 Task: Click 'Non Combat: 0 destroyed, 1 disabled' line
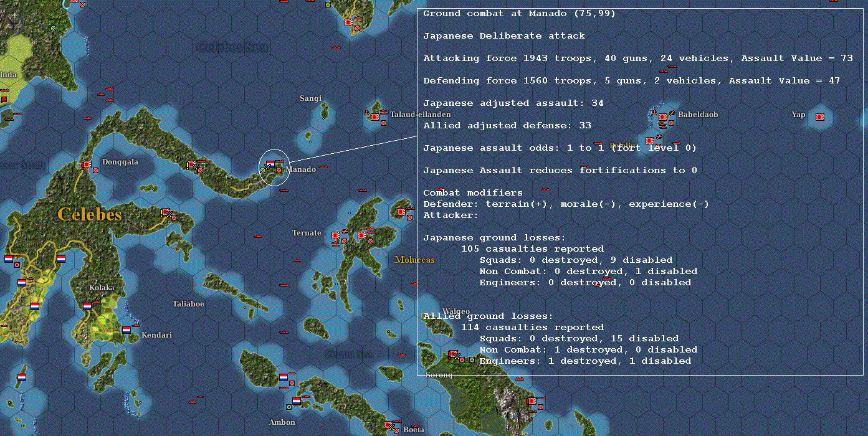click(x=588, y=272)
